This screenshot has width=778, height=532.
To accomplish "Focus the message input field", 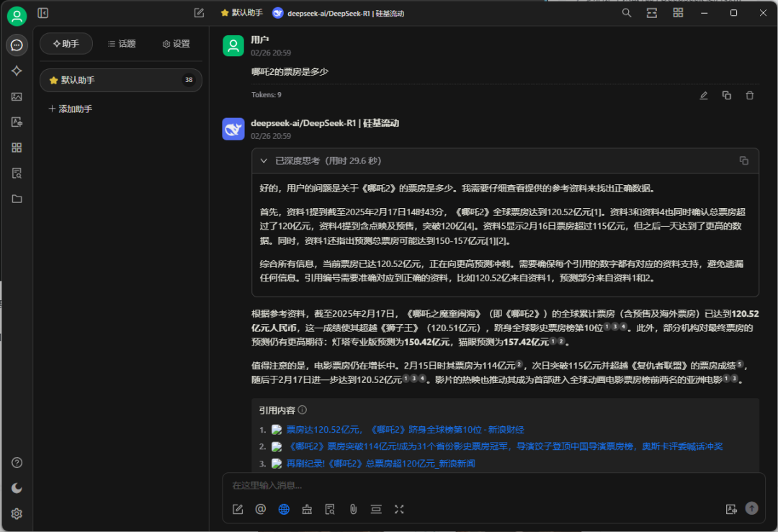I will (493, 485).
